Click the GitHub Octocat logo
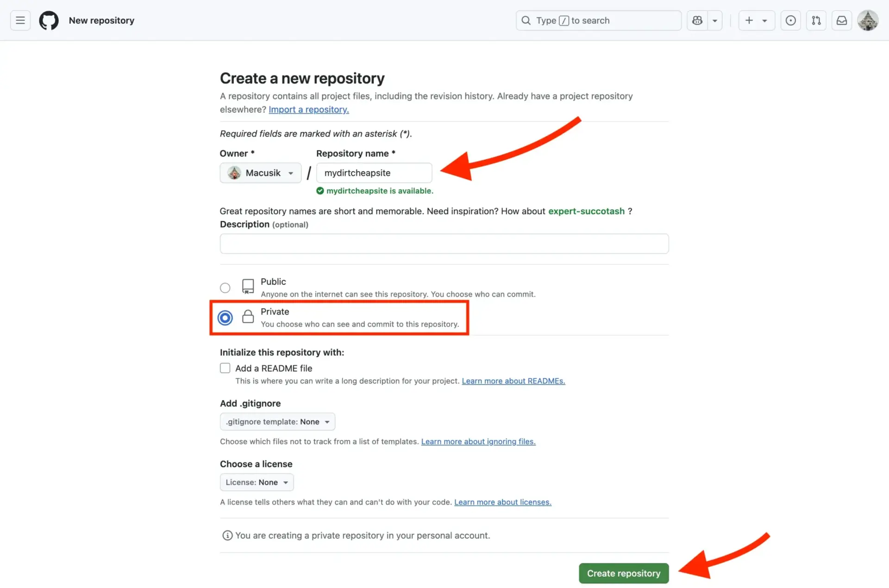 click(x=49, y=20)
